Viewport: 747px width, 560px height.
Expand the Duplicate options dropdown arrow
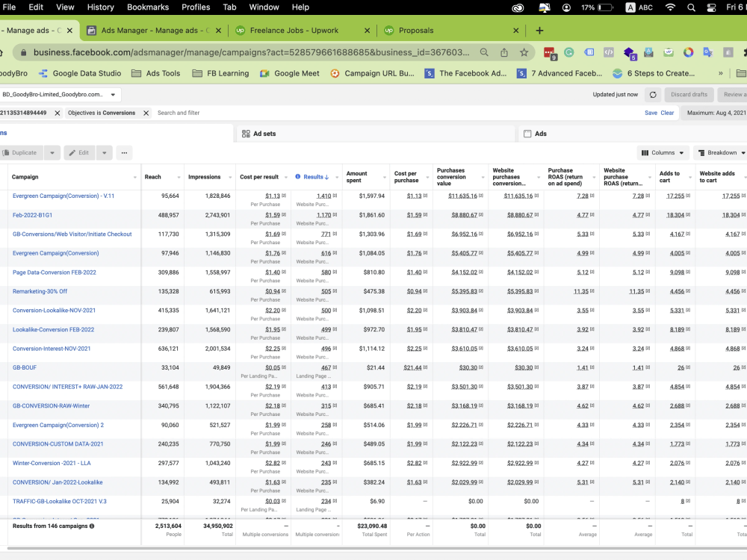tap(52, 153)
